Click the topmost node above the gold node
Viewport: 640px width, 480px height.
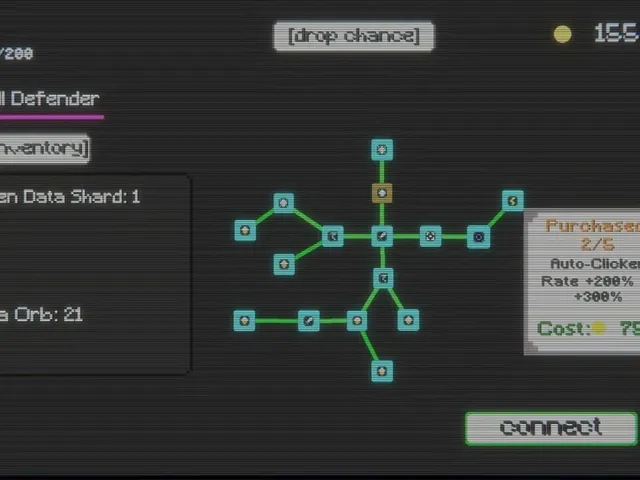[x=382, y=150]
